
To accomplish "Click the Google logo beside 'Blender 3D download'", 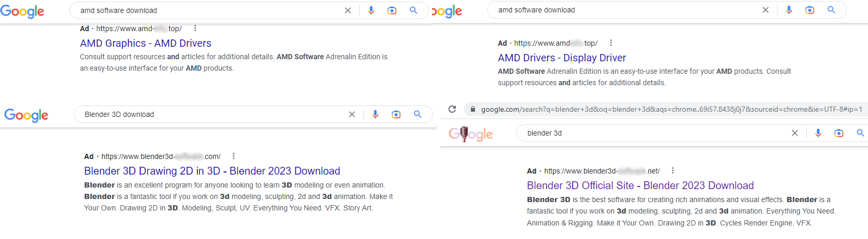I will [26, 115].
